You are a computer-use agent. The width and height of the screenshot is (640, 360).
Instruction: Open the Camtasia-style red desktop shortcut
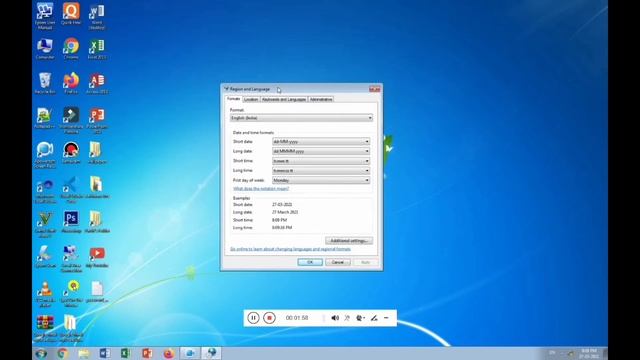(71, 153)
